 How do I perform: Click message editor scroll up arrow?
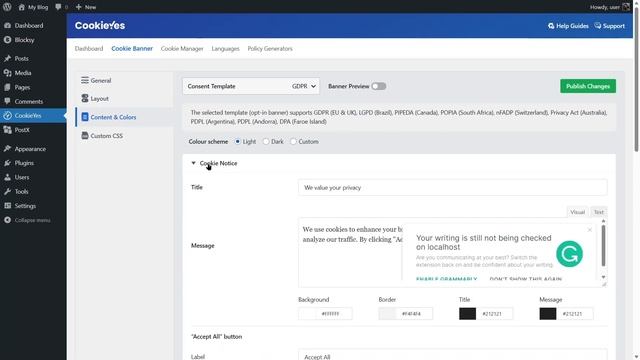pyautogui.click(x=603, y=221)
